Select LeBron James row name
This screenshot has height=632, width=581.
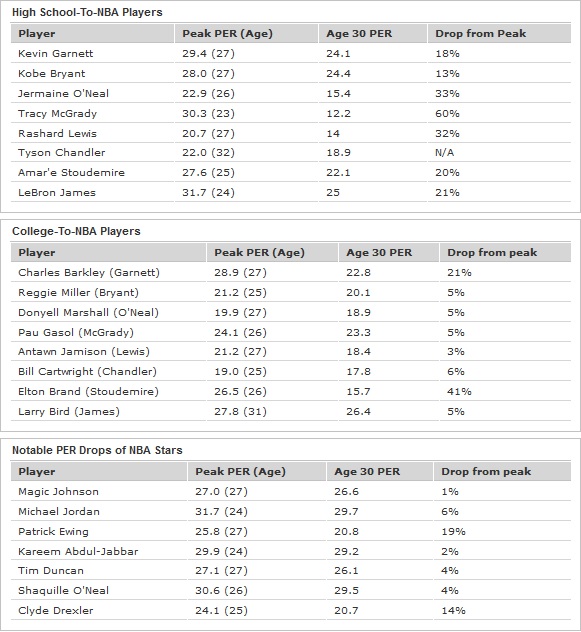tap(57, 193)
